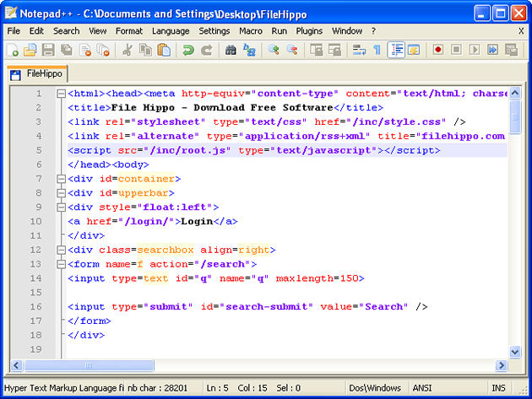Screen dimensions: 532x399
Task: Collapse the form fold marker on line 13
Action: [61, 264]
